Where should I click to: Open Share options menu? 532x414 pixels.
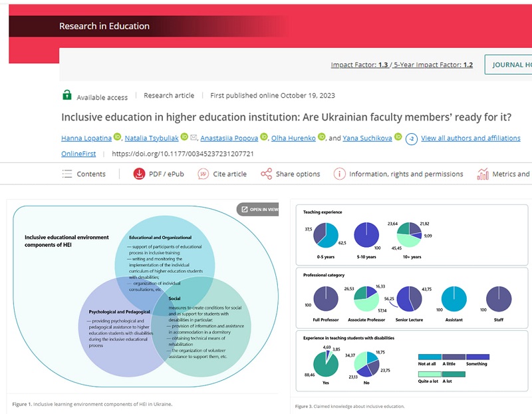[x=298, y=174]
